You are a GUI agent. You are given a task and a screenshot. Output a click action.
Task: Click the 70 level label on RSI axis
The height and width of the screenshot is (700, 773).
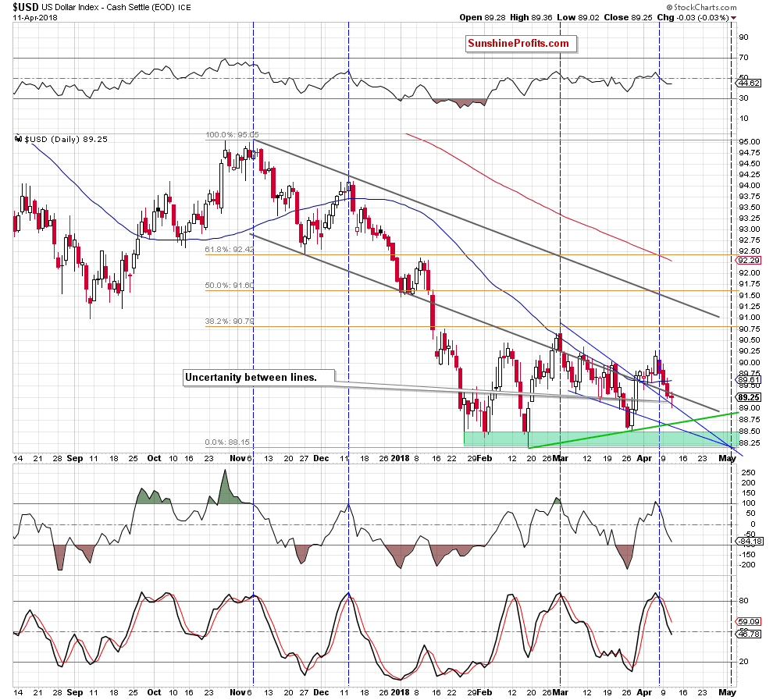tap(743, 58)
